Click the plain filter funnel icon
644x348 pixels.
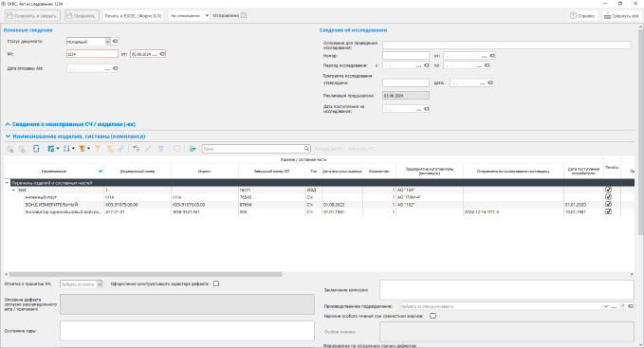(98, 149)
